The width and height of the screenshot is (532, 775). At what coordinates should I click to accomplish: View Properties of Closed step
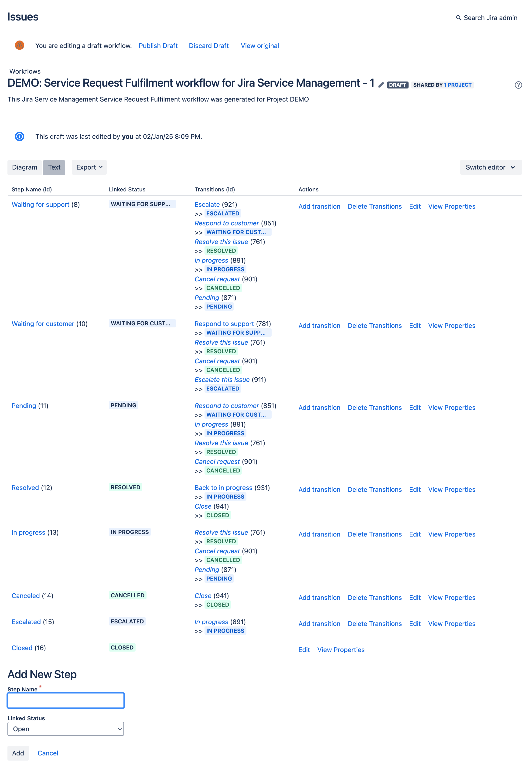(341, 650)
